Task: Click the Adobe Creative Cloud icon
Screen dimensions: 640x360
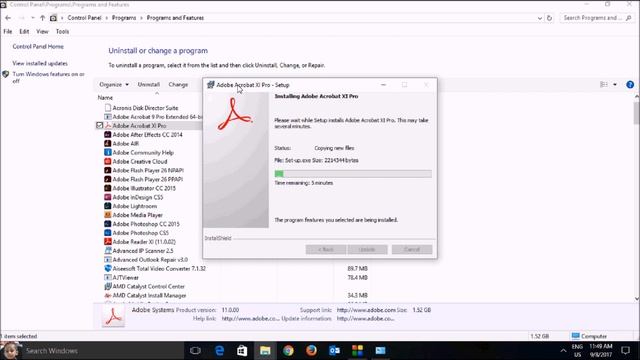Action: [x=108, y=162]
